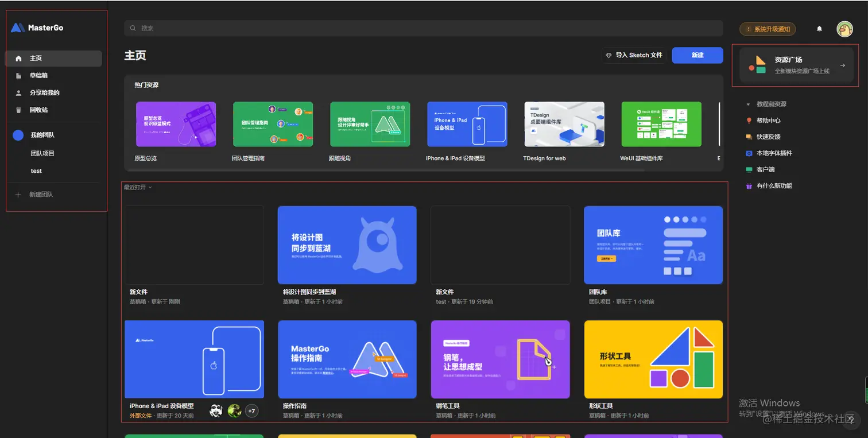Click 导入 Sketch 文件 button
The width and height of the screenshot is (868, 438).
click(634, 55)
